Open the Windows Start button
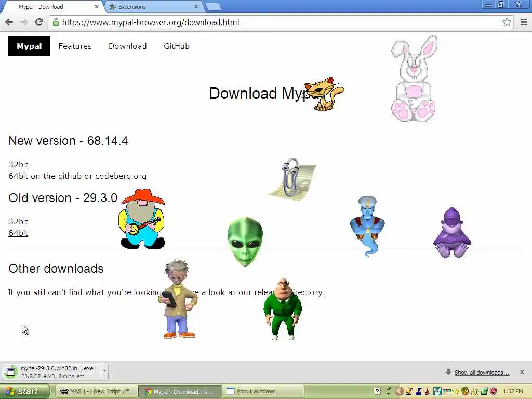The image size is (532, 399). click(x=24, y=391)
